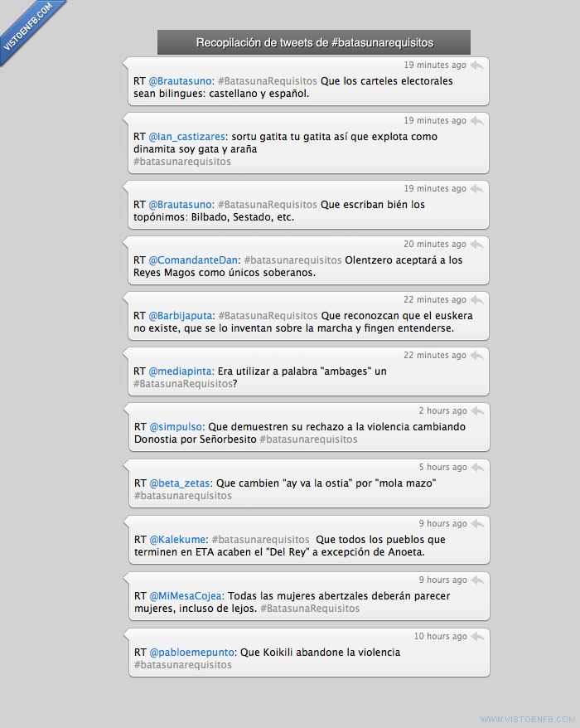Click reply arrow on pabloemepunto tweet
580x728 pixels.
click(477, 637)
